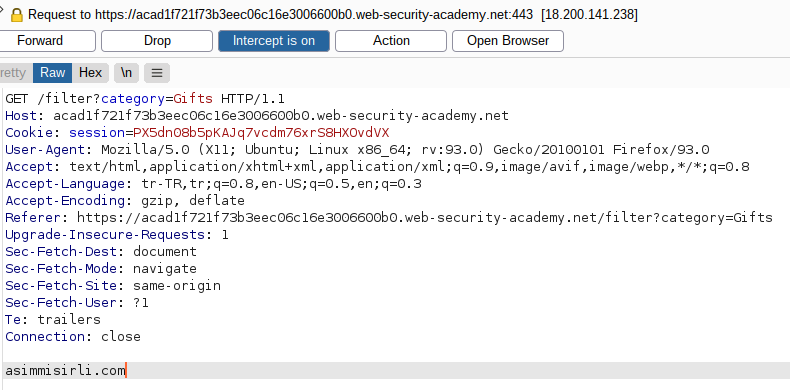Image resolution: width=790 pixels, height=390 pixels.
Task: Turn off the Intercept is on toggle
Action: click(x=274, y=41)
